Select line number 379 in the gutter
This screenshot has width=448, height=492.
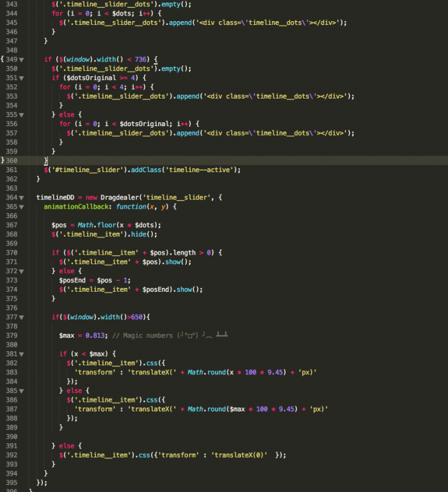coord(12,335)
